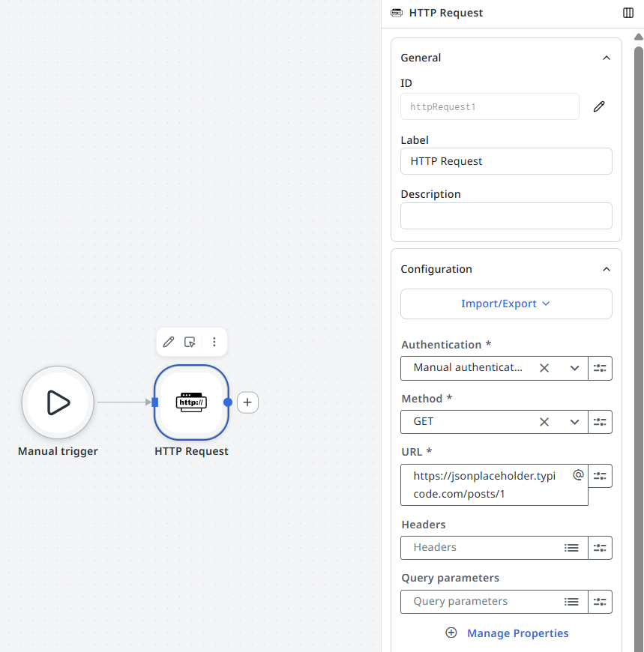Open Headers field settings icon
The width and height of the screenshot is (644, 652).
[600, 548]
